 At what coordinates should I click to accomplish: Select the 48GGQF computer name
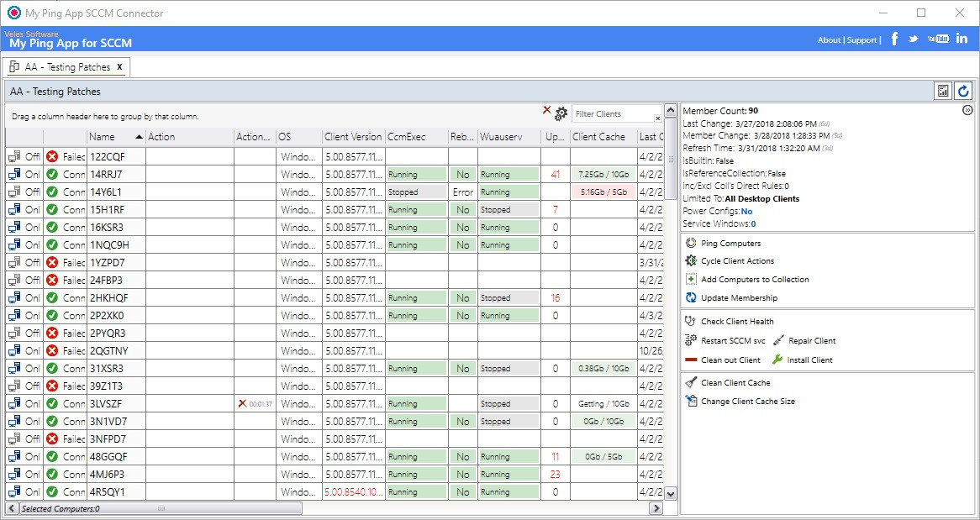pyautogui.click(x=108, y=457)
